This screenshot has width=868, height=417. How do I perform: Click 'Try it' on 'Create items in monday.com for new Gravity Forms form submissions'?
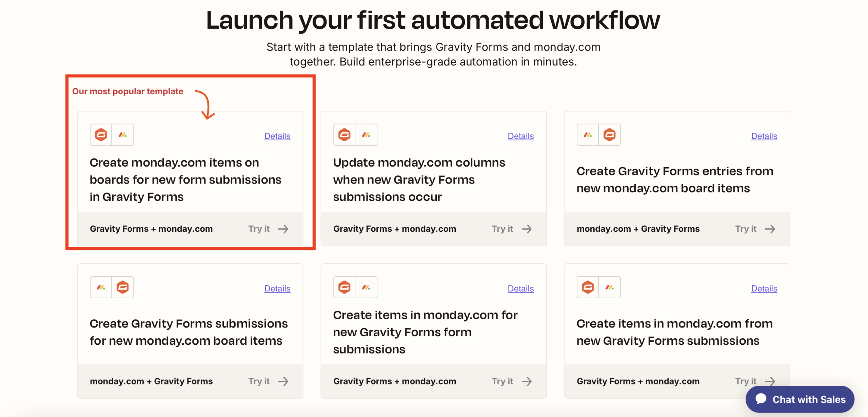click(x=502, y=381)
